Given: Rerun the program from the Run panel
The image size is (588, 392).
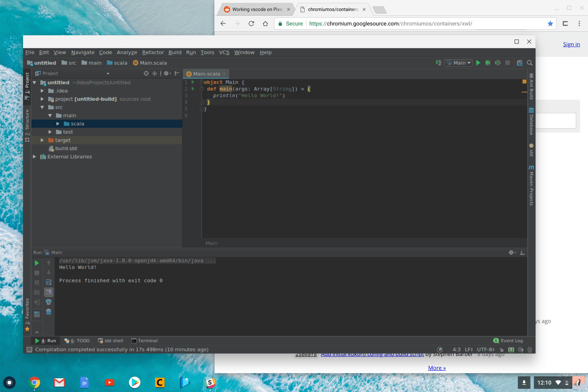Looking at the screenshot, I should [x=37, y=263].
